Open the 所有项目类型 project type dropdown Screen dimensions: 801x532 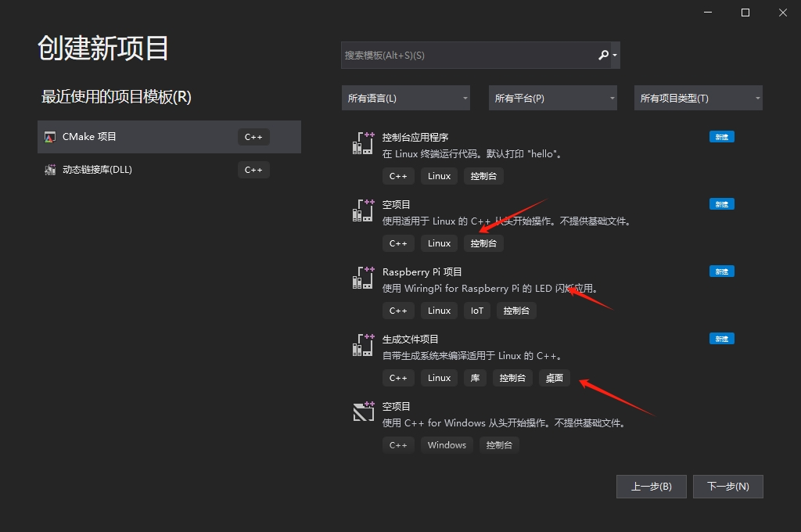pos(699,98)
